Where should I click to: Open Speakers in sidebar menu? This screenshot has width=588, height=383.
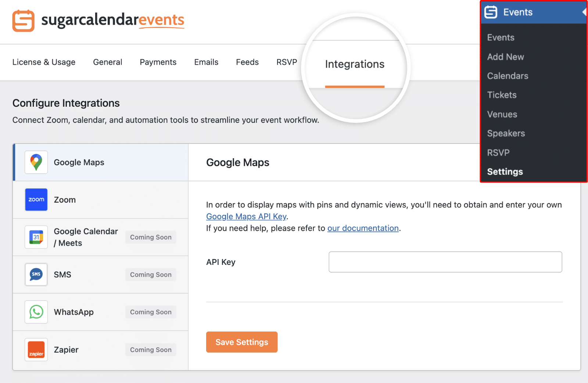(x=506, y=134)
